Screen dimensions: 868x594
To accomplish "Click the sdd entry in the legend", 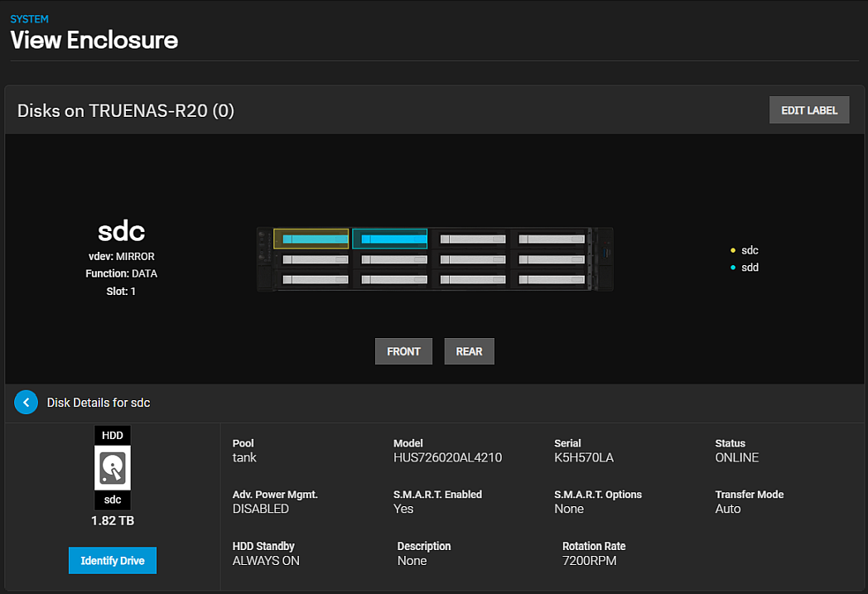I will tap(750, 268).
